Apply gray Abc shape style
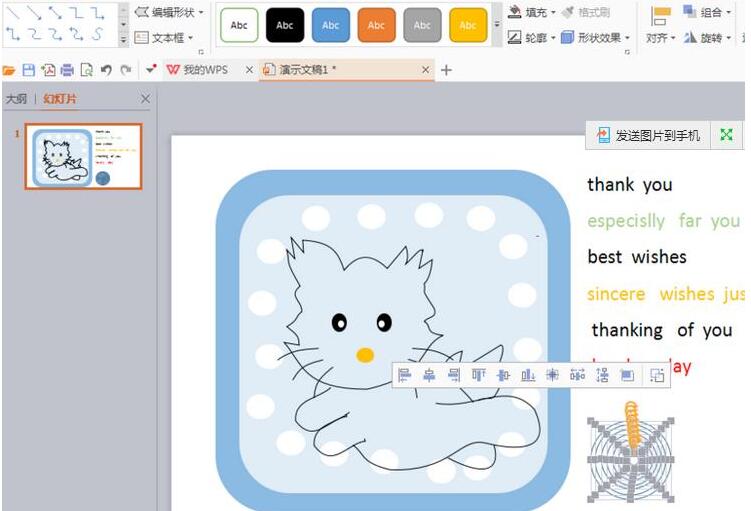The image size is (751, 511). 422,25
